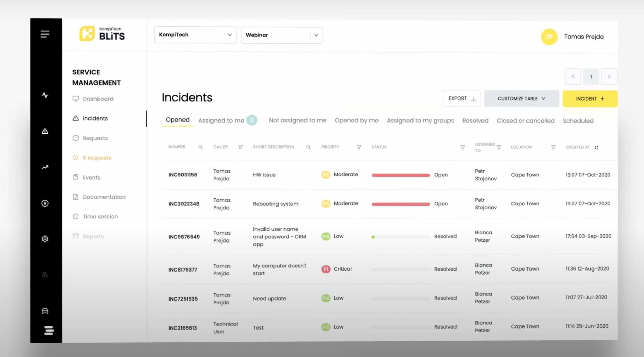
Task: Click the red status bar of INC9031158
Action: [x=401, y=175]
